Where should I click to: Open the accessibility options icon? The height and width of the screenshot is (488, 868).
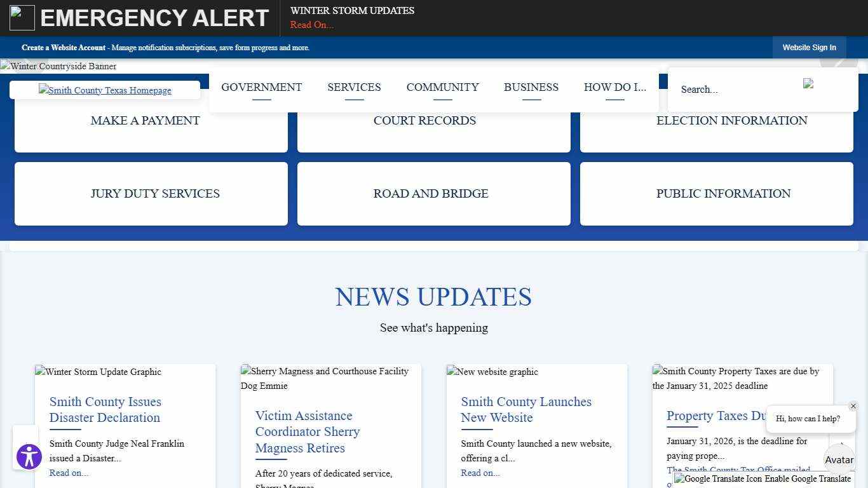tap(28, 457)
